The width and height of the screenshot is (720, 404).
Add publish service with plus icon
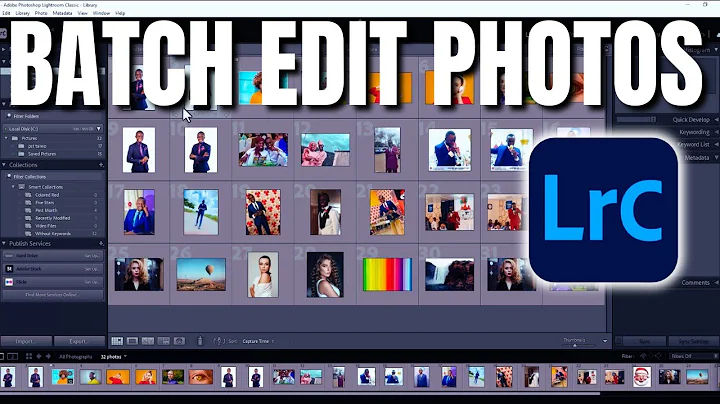pyautogui.click(x=101, y=243)
